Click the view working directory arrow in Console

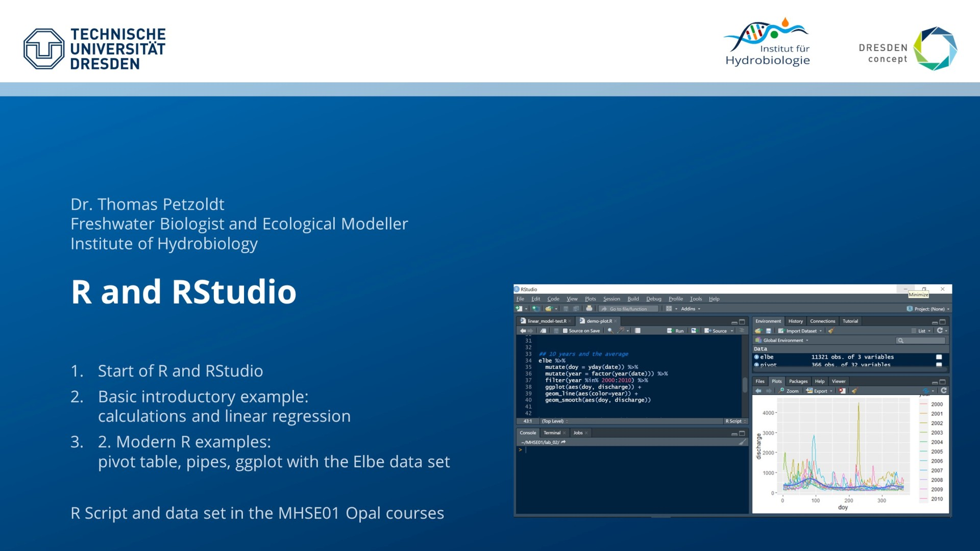[563, 442]
